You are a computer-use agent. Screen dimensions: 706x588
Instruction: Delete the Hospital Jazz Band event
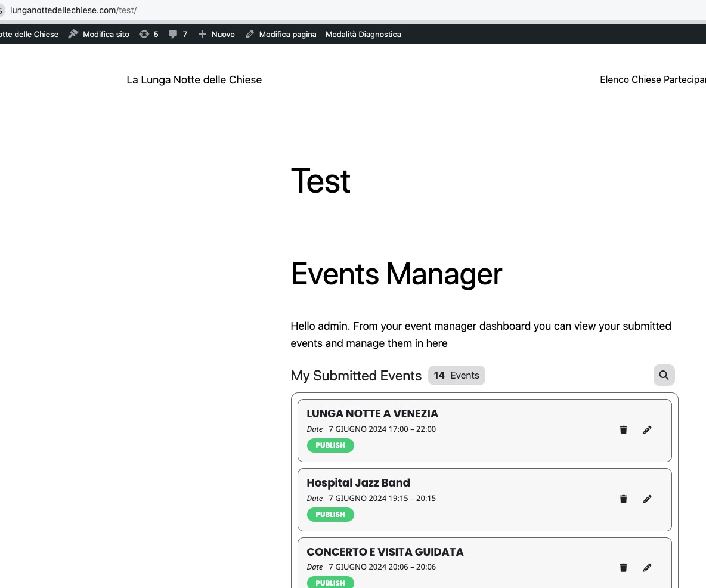[x=623, y=499]
